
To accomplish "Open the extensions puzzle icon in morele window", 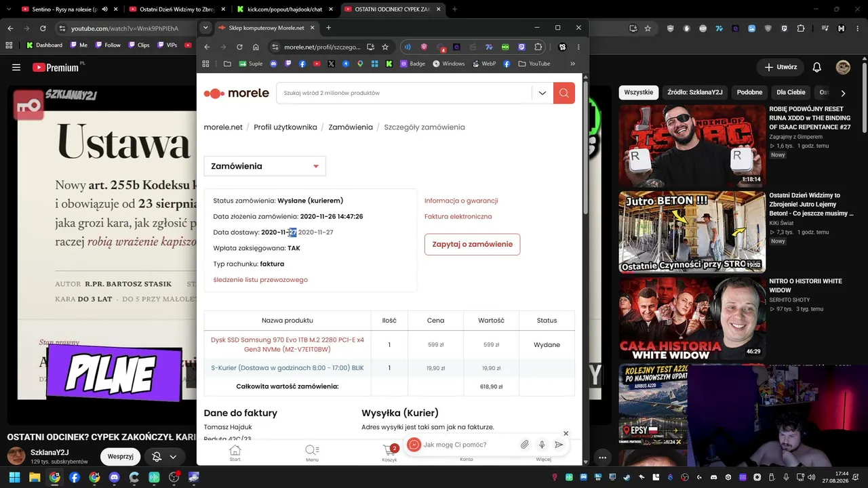I will pos(538,47).
